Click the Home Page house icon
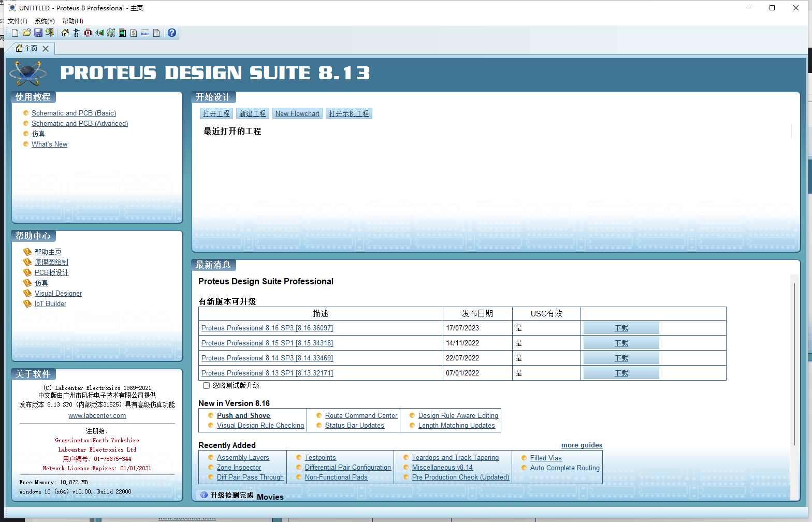The width and height of the screenshot is (812, 522). [x=65, y=33]
